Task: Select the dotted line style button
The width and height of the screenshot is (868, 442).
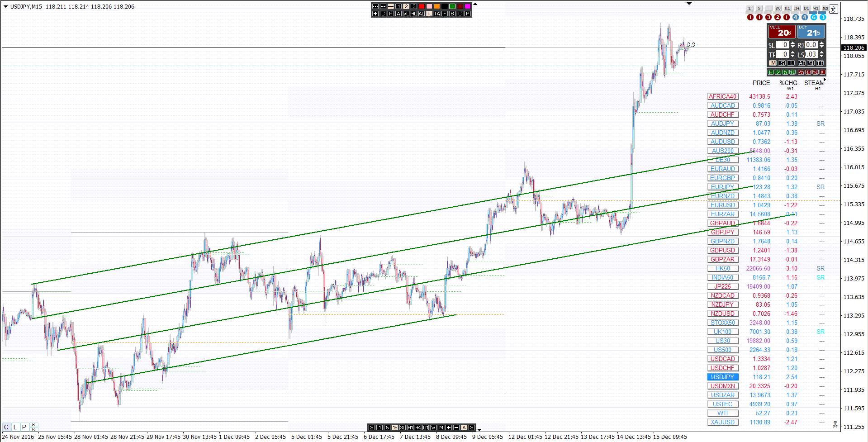Action: (x=375, y=6)
